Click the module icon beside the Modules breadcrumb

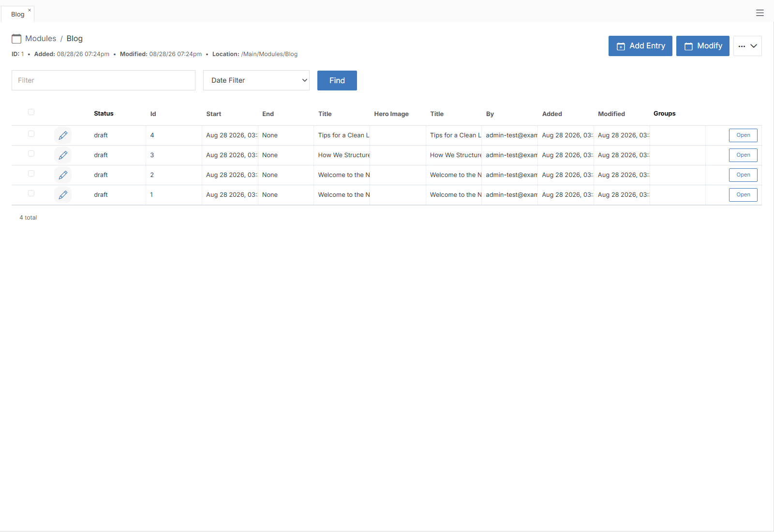pos(16,39)
